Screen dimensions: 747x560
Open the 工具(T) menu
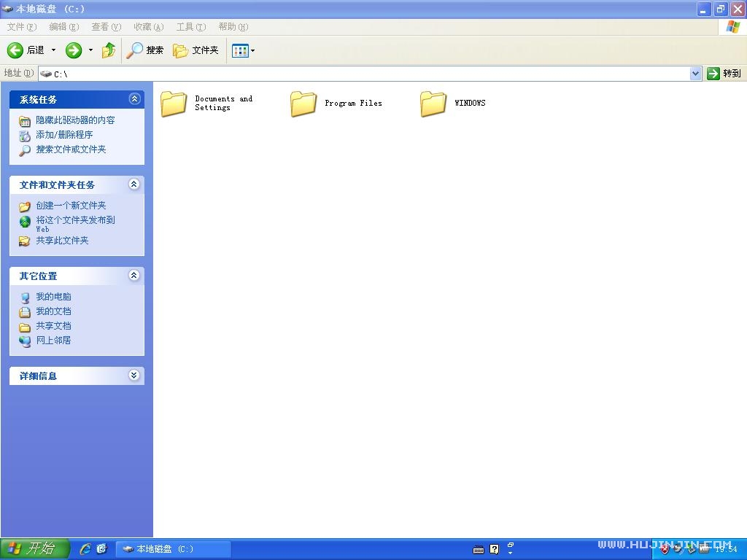click(190, 27)
